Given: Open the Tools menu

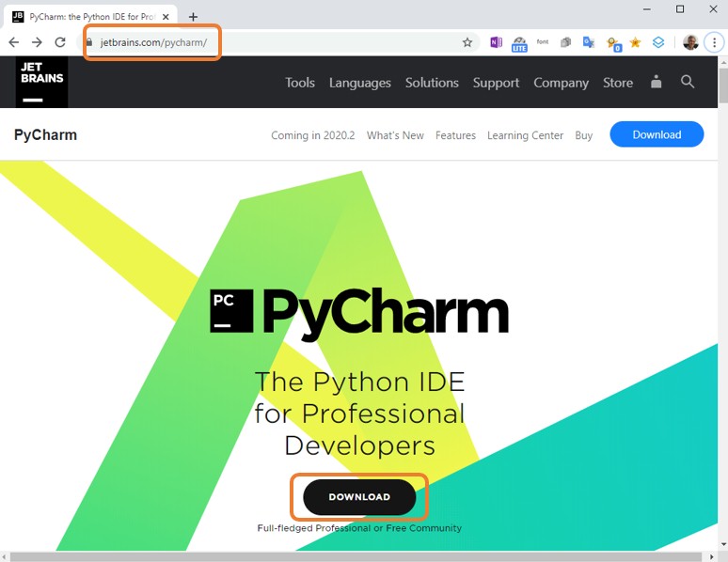Looking at the screenshot, I should click(x=300, y=83).
